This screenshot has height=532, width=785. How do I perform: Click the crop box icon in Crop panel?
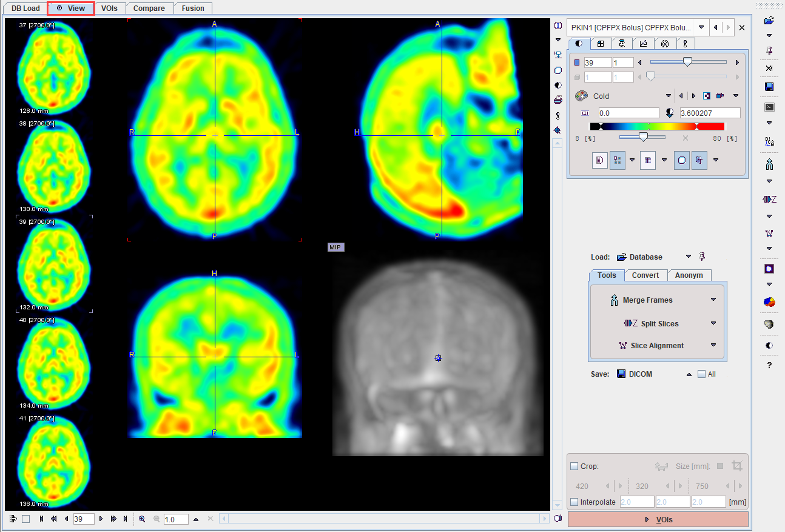(x=737, y=466)
